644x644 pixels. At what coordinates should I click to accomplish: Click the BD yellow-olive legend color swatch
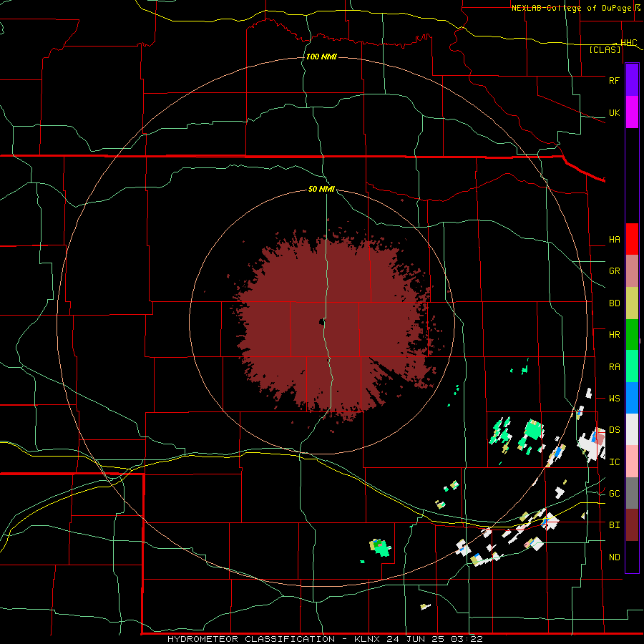click(x=632, y=303)
